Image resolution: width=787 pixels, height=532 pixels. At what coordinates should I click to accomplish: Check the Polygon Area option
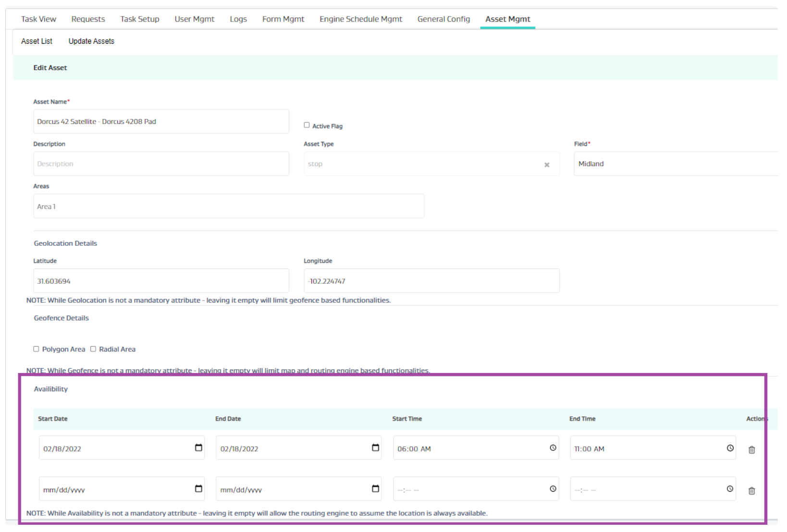(36, 349)
